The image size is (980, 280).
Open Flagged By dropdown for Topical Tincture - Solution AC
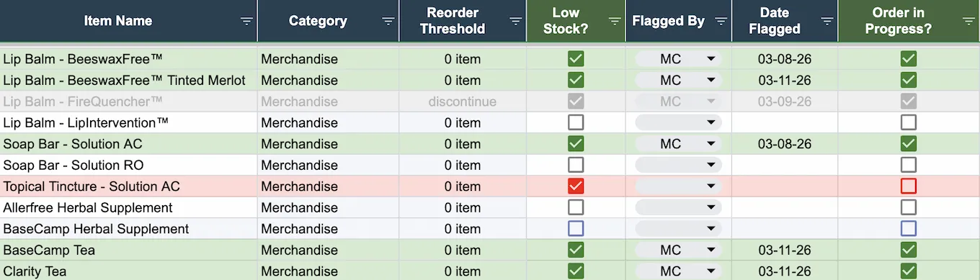pos(678,186)
